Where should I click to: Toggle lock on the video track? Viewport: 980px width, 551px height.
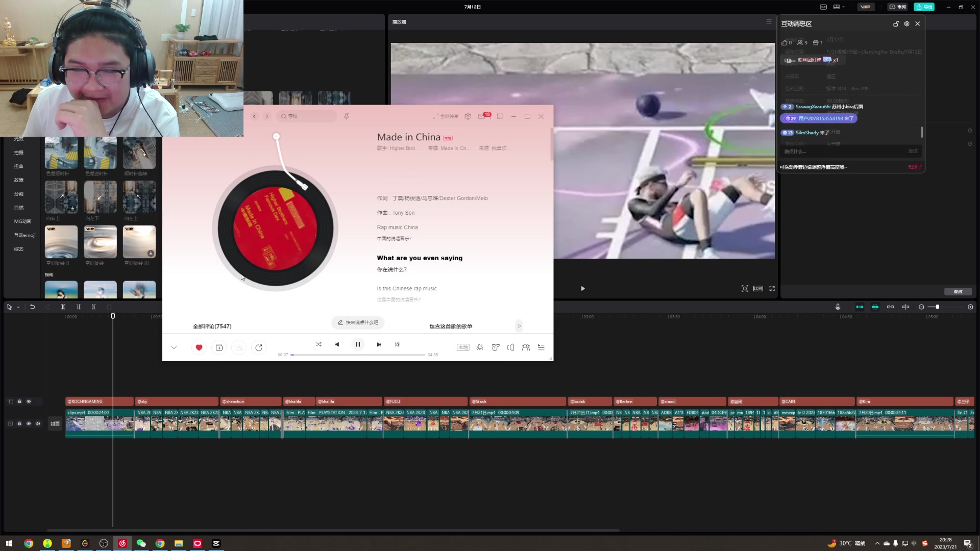pos(19,423)
